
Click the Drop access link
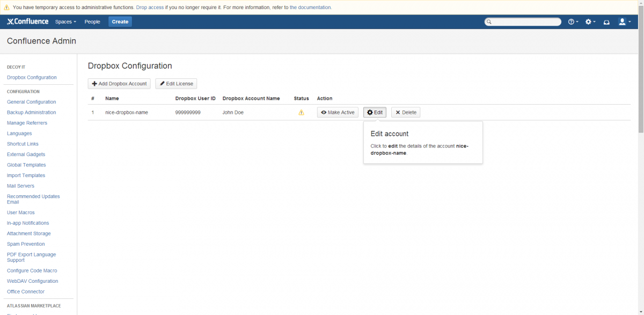click(x=150, y=8)
